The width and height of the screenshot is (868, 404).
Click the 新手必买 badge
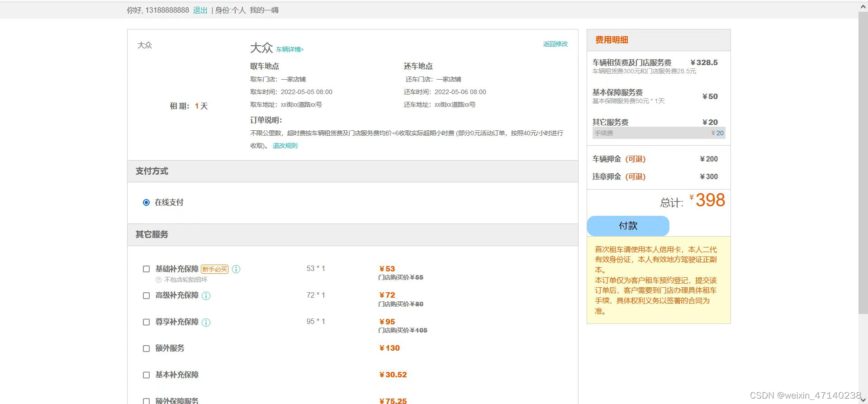pyautogui.click(x=214, y=269)
